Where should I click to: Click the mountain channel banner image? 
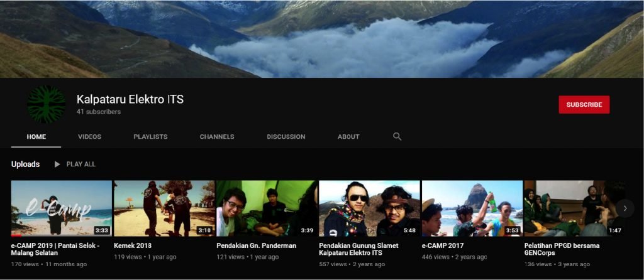[322, 38]
